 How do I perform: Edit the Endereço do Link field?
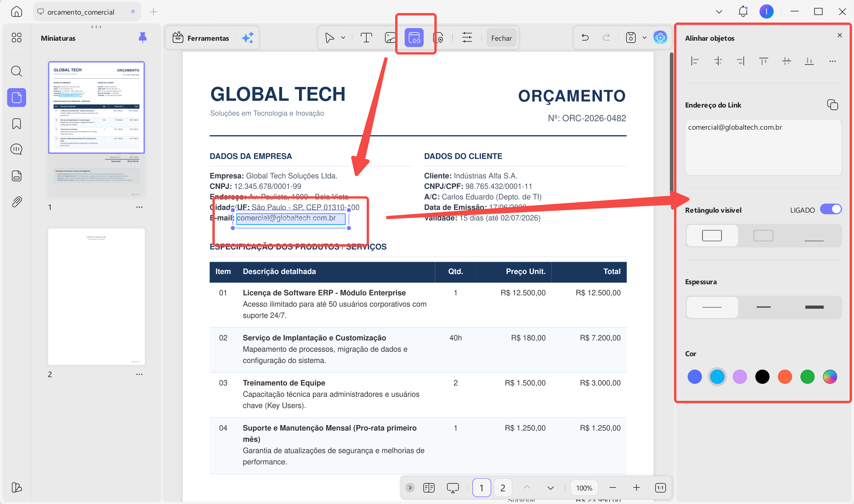[763, 147]
